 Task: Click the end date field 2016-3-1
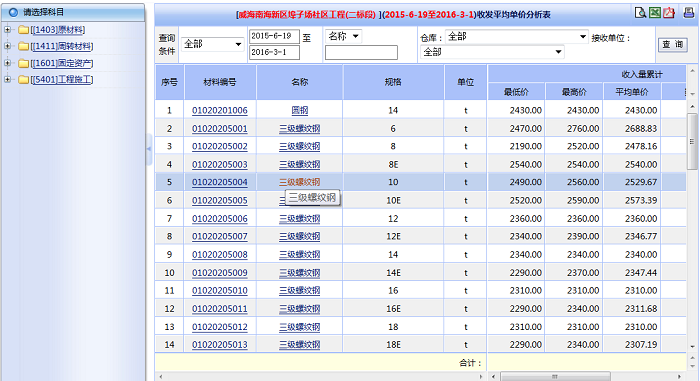[274, 52]
